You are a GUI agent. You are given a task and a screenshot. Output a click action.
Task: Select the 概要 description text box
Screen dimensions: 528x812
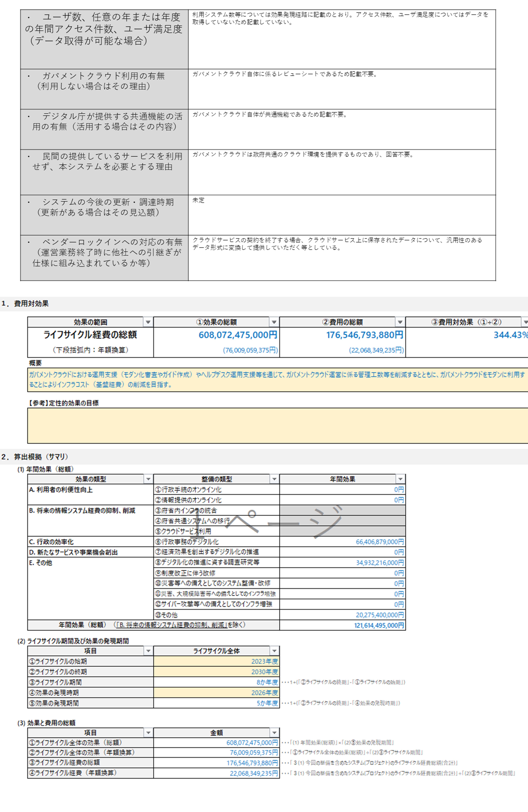pyautogui.click(x=277, y=379)
